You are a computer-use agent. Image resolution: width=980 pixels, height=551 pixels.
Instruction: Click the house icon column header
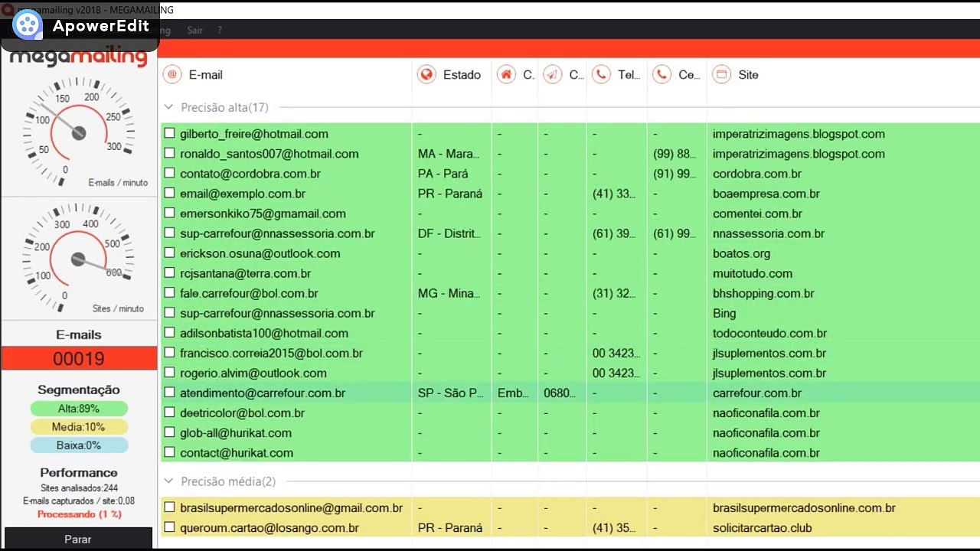pos(505,74)
